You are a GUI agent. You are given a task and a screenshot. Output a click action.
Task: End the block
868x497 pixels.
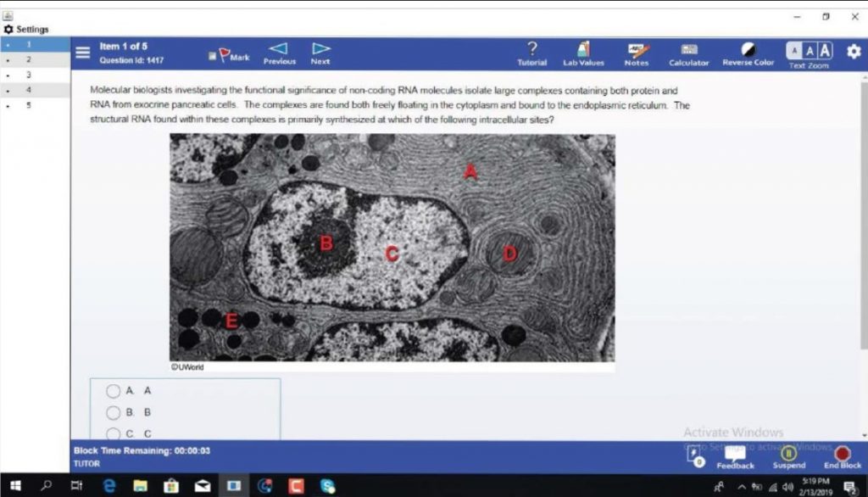[842, 458]
